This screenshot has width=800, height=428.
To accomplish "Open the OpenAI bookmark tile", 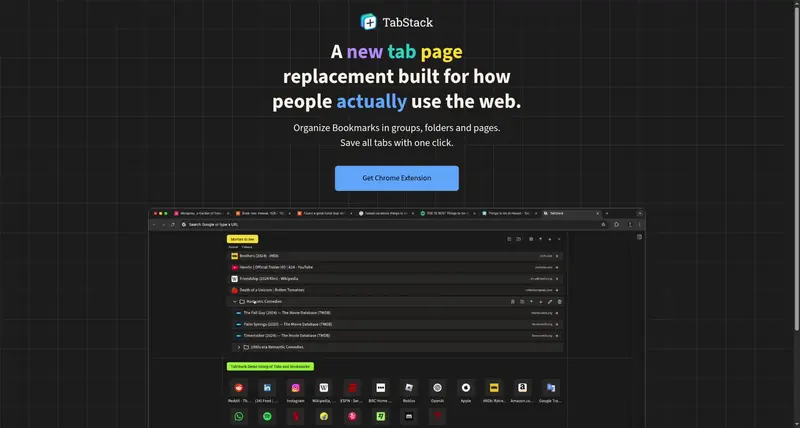I will pos(437,388).
